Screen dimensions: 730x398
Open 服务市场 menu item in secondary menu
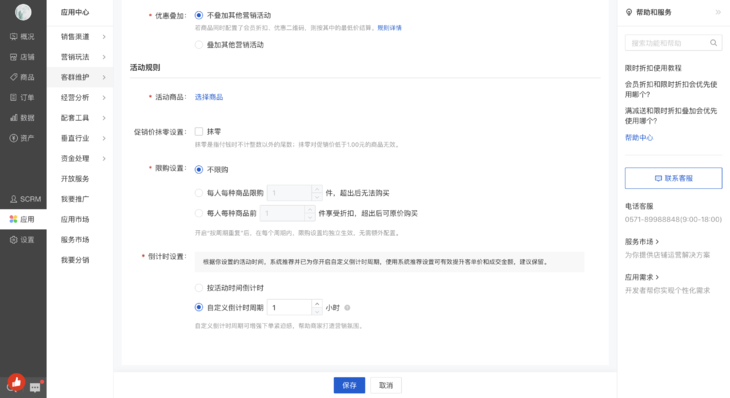point(75,240)
